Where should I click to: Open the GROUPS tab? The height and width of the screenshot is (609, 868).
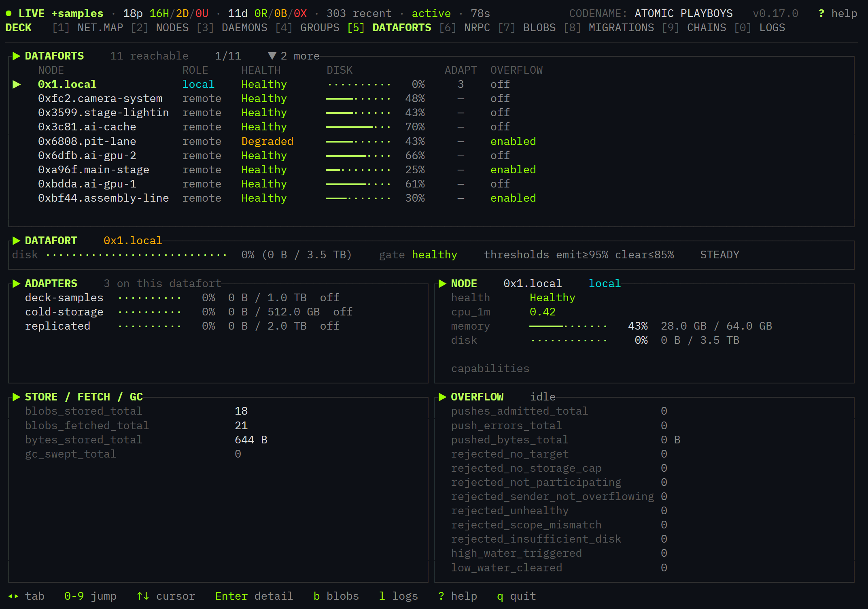pos(307,28)
